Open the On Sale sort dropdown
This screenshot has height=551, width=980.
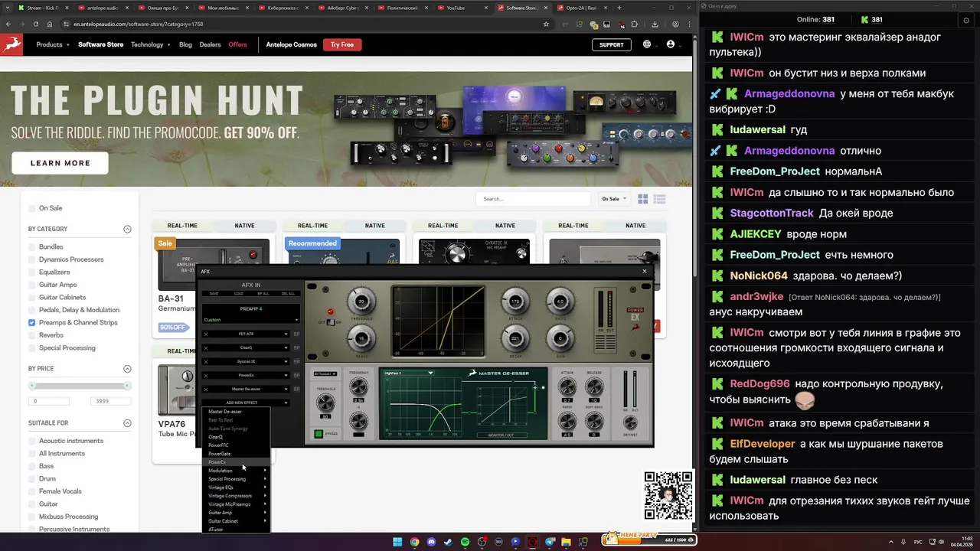tap(614, 199)
